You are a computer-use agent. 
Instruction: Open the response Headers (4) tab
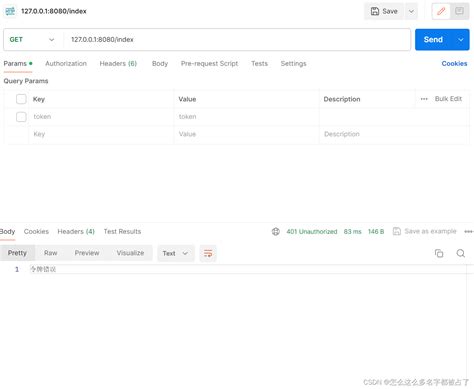pyautogui.click(x=76, y=231)
